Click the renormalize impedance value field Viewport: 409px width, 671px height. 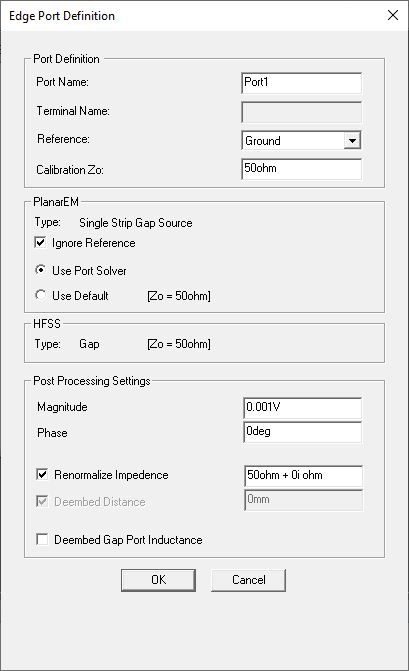pos(304,476)
